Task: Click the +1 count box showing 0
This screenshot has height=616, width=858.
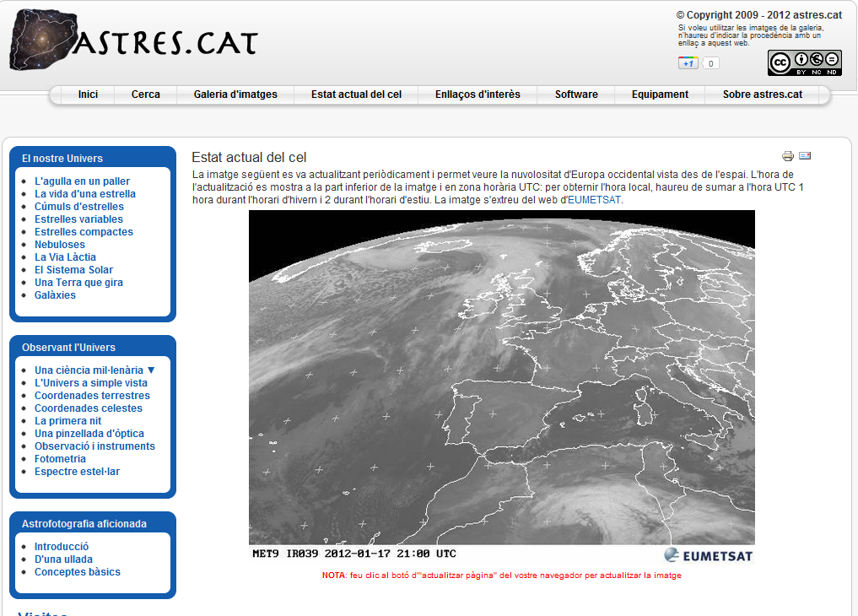Action: [710, 63]
